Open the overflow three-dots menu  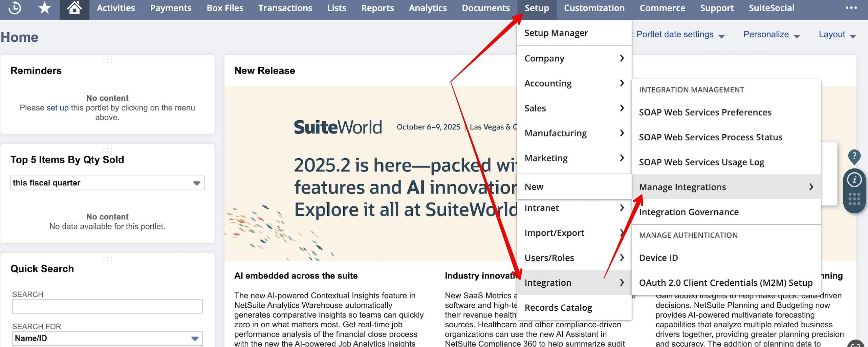[x=851, y=8]
